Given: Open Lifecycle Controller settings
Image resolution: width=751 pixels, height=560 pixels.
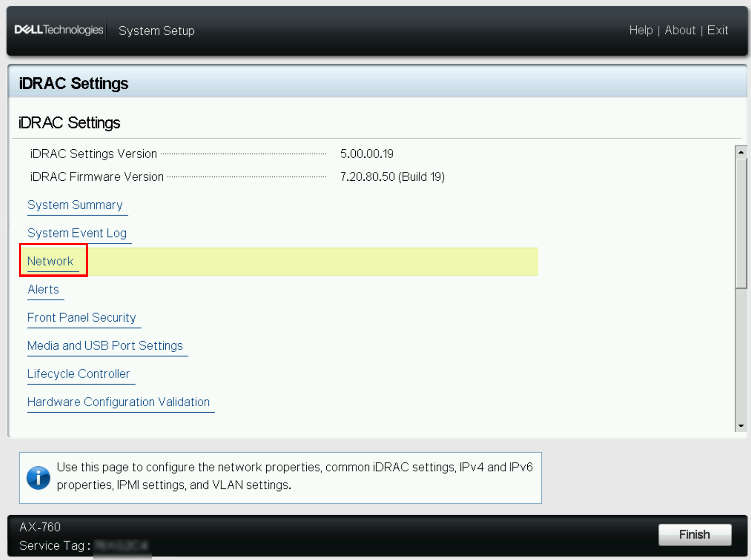Looking at the screenshot, I should [78, 374].
